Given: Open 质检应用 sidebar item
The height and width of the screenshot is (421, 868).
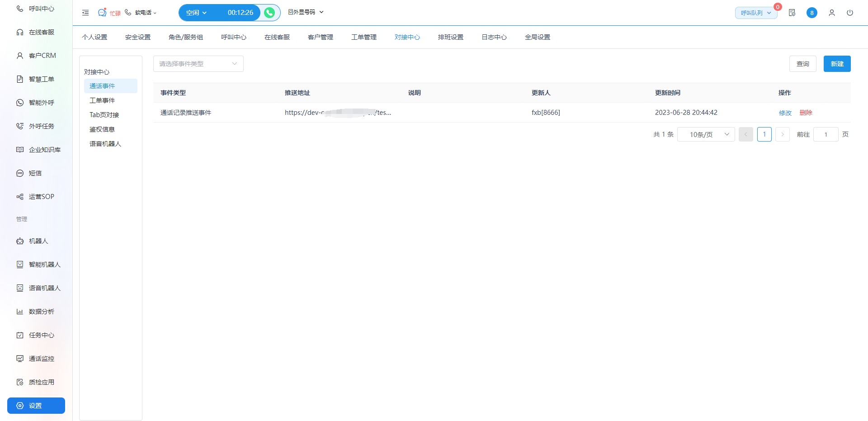Looking at the screenshot, I should (x=36, y=382).
